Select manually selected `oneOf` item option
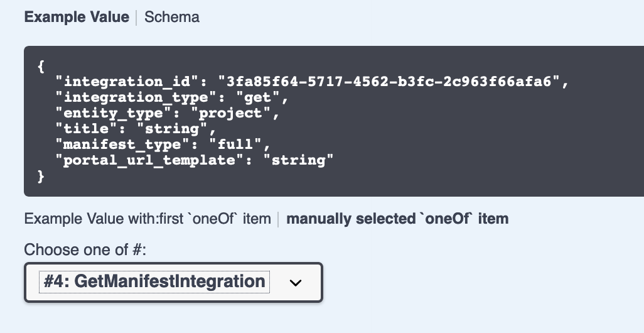The image size is (644, 333). [397, 219]
